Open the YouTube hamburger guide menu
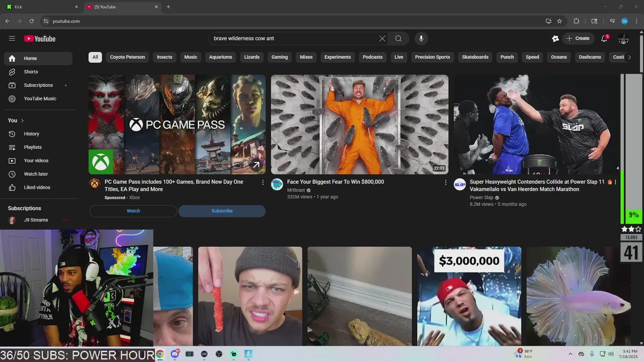The width and height of the screenshot is (644, 362). [x=12, y=39]
